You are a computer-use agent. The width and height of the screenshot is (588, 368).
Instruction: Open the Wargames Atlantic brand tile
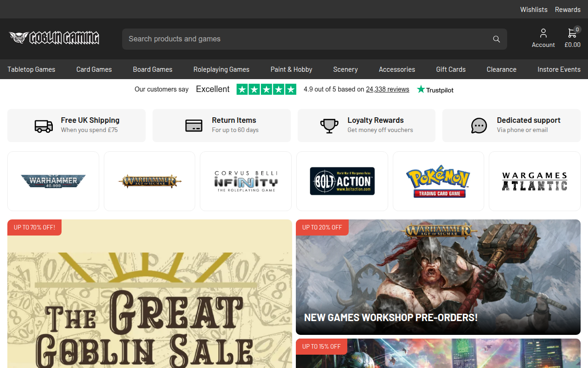pos(535,181)
